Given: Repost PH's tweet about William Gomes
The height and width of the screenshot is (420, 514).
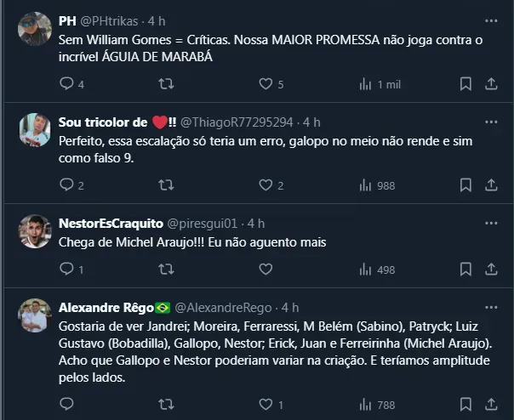Looking at the screenshot, I should [167, 84].
